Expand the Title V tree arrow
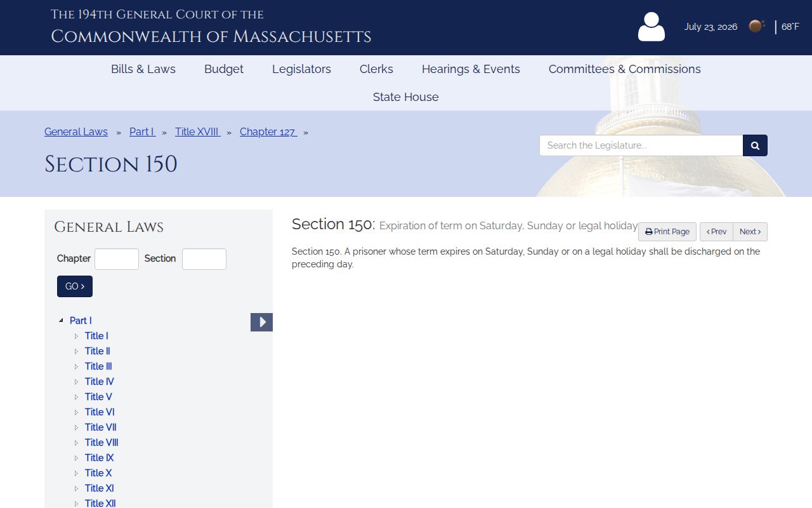 click(x=76, y=397)
